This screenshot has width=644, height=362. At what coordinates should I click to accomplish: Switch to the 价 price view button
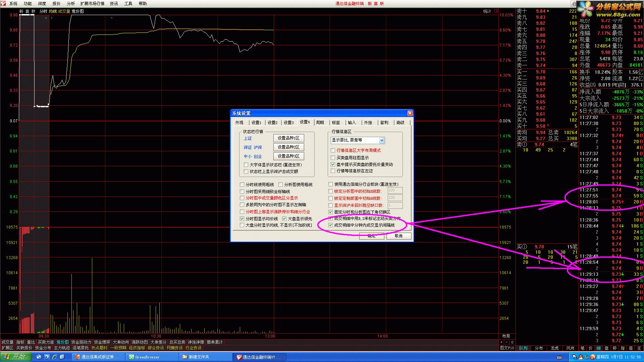click(x=590, y=348)
